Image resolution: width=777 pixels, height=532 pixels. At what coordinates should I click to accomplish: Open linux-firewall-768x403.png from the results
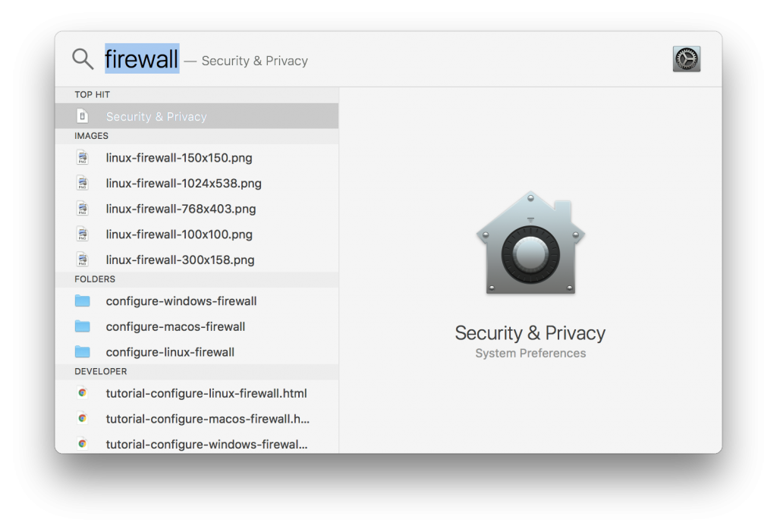[x=180, y=208]
